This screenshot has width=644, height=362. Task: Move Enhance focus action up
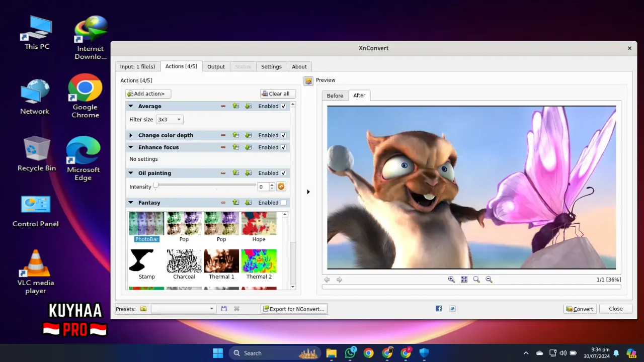click(235, 147)
